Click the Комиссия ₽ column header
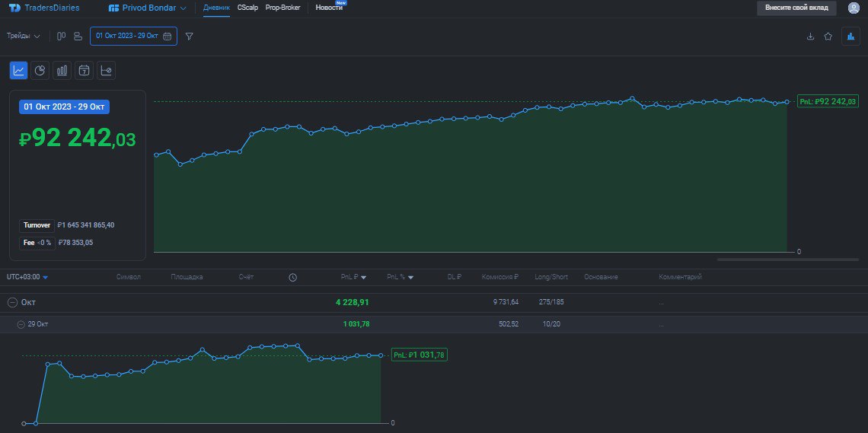This screenshot has width=868, height=433. pos(500,277)
